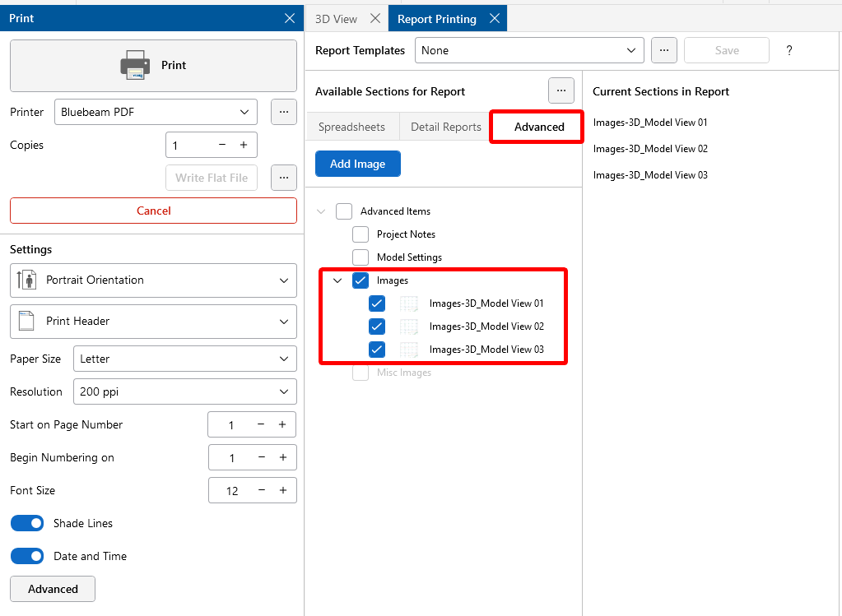
Task: Close the Print panel with X
Action: (x=289, y=18)
